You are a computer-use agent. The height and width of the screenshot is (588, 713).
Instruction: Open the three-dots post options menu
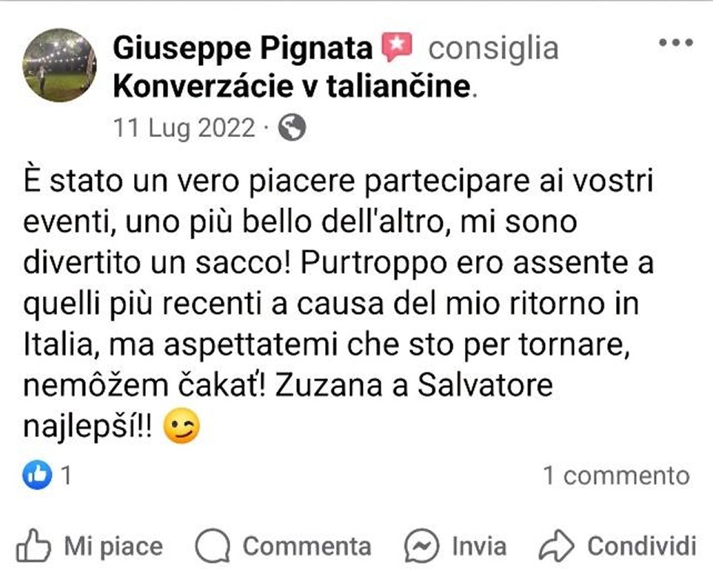click(x=676, y=43)
